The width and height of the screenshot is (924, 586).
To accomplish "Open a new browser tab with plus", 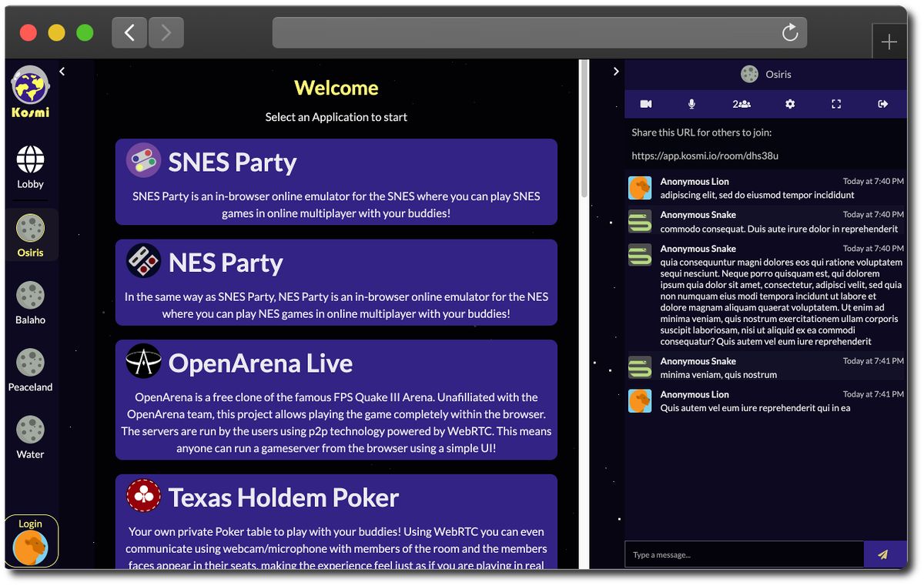I will click(889, 42).
